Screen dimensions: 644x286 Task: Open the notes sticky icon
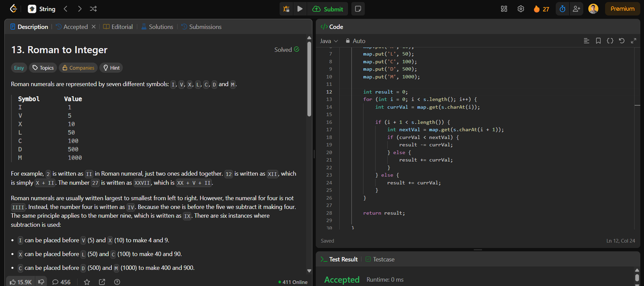357,9
